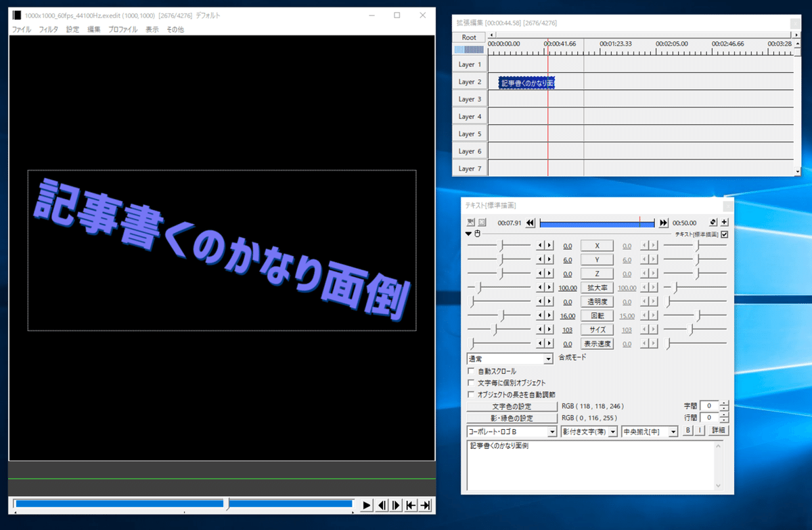Click the Root button in the timeline window

tap(469, 37)
